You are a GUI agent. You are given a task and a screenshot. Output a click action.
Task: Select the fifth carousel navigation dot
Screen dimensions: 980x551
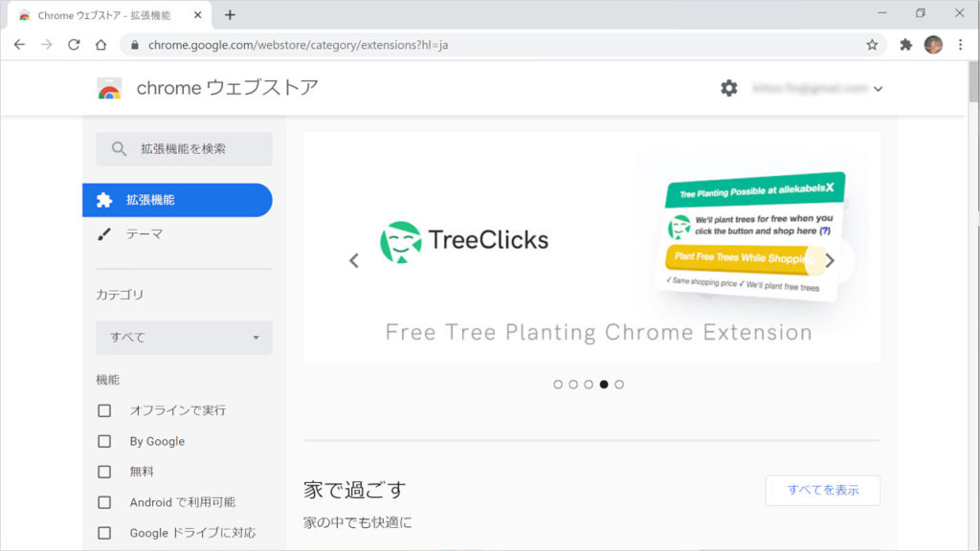618,385
